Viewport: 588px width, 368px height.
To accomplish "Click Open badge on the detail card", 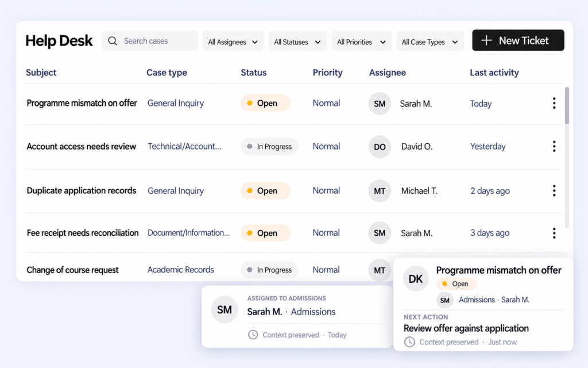I will [456, 284].
